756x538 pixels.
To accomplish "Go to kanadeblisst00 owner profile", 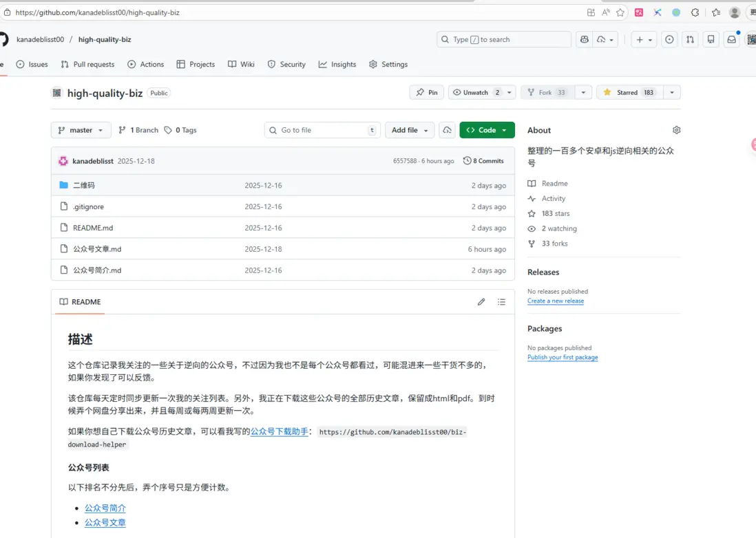I will point(40,39).
